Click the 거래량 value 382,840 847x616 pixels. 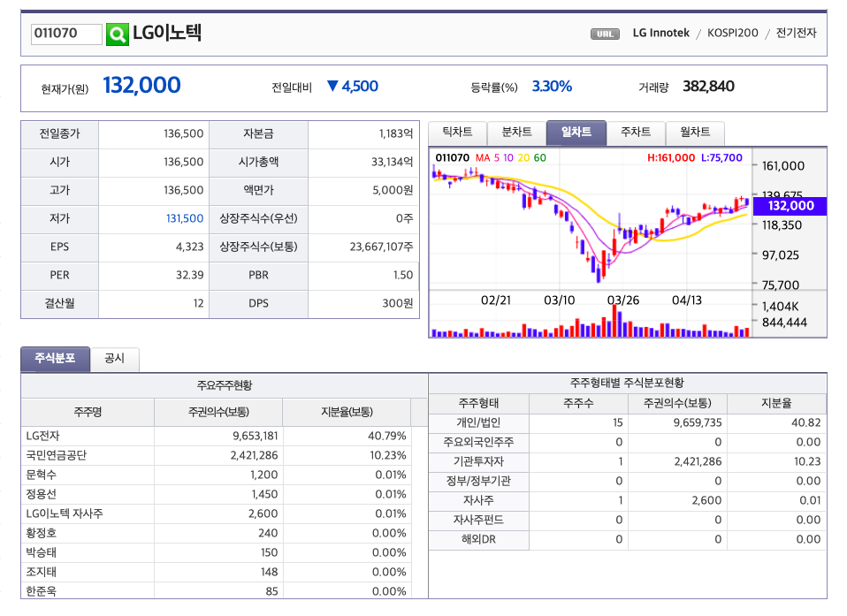click(708, 87)
